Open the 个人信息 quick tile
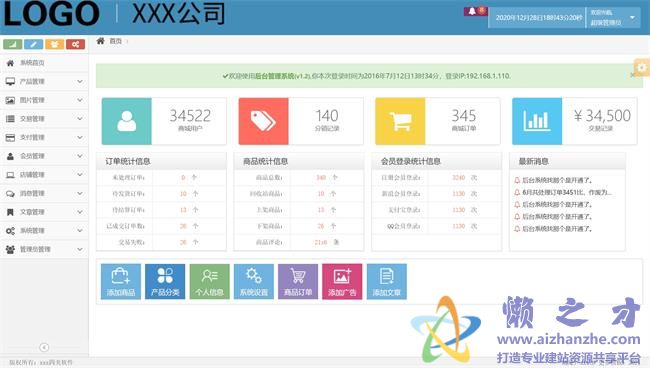 [209, 281]
